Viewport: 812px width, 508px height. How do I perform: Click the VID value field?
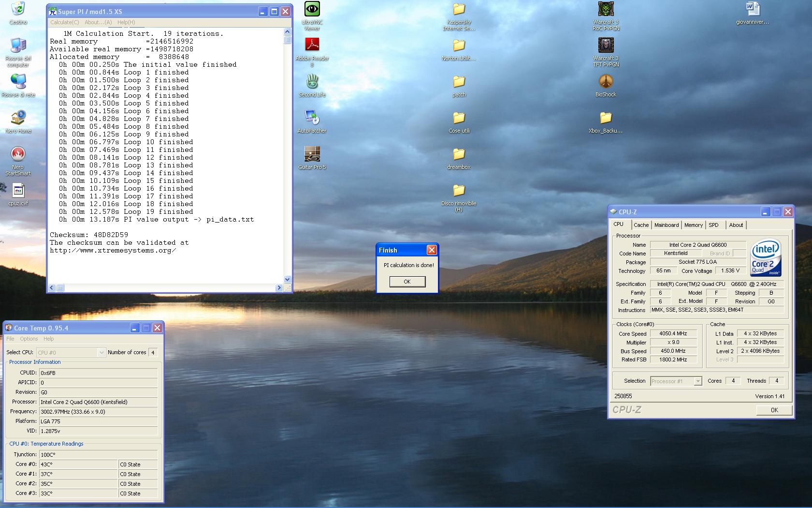[x=99, y=431]
